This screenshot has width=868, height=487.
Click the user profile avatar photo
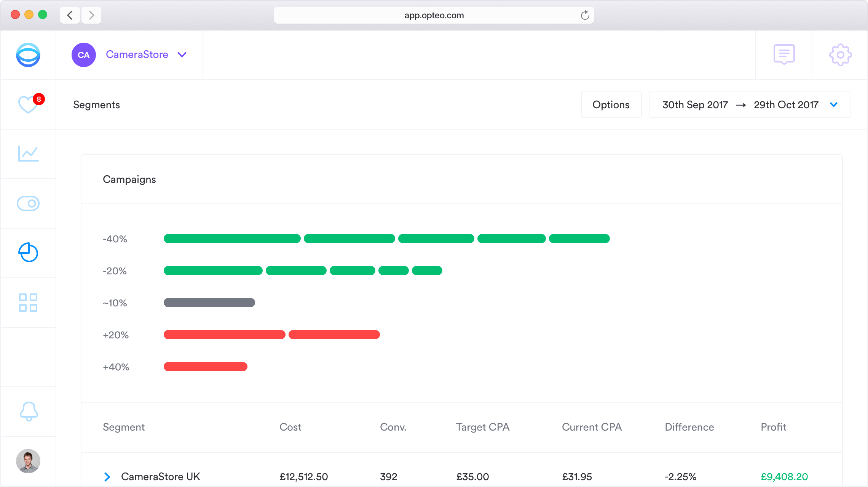[28, 461]
